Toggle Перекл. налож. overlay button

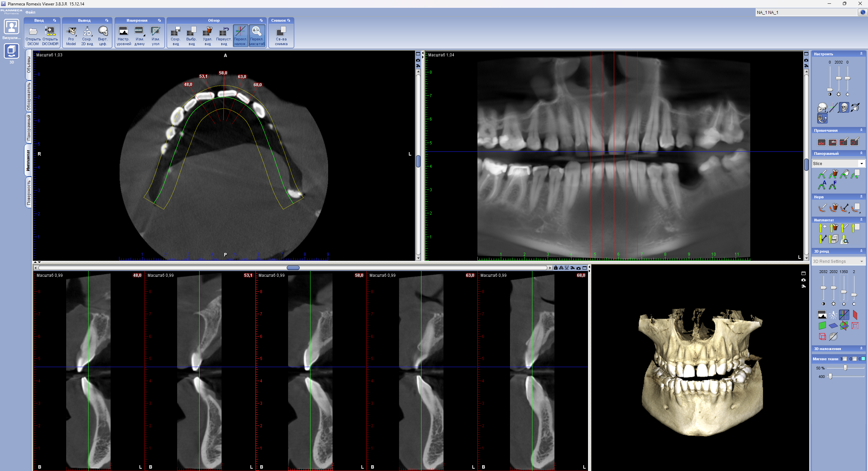[x=240, y=36]
